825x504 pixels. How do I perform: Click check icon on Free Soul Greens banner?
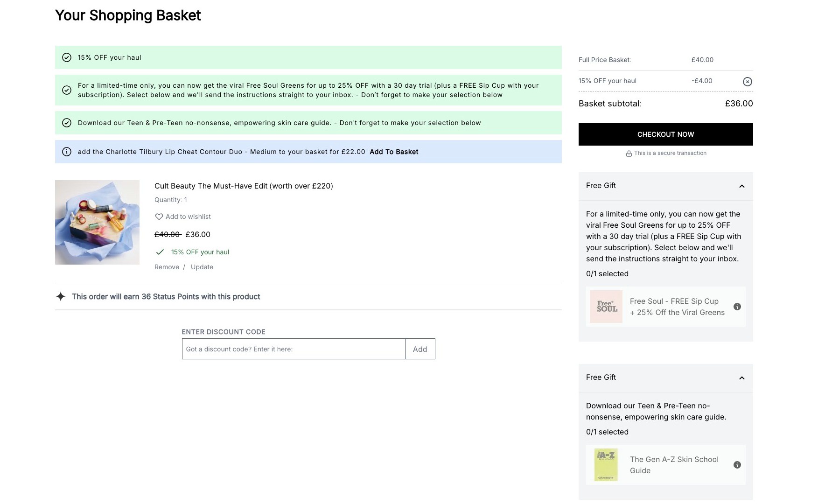click(67, 90)
